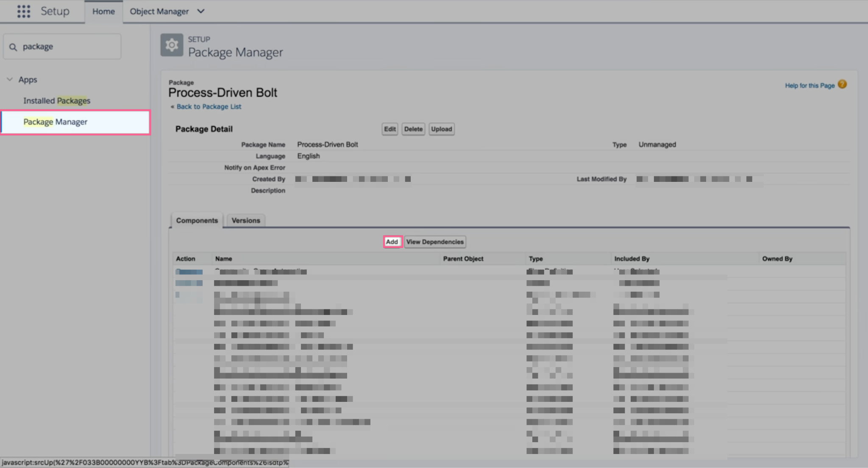Image resolution: width=868 pixels, height=468 pixels.
Task: Open the Object Manager dropdown arrow
Action: click(201, 11)
